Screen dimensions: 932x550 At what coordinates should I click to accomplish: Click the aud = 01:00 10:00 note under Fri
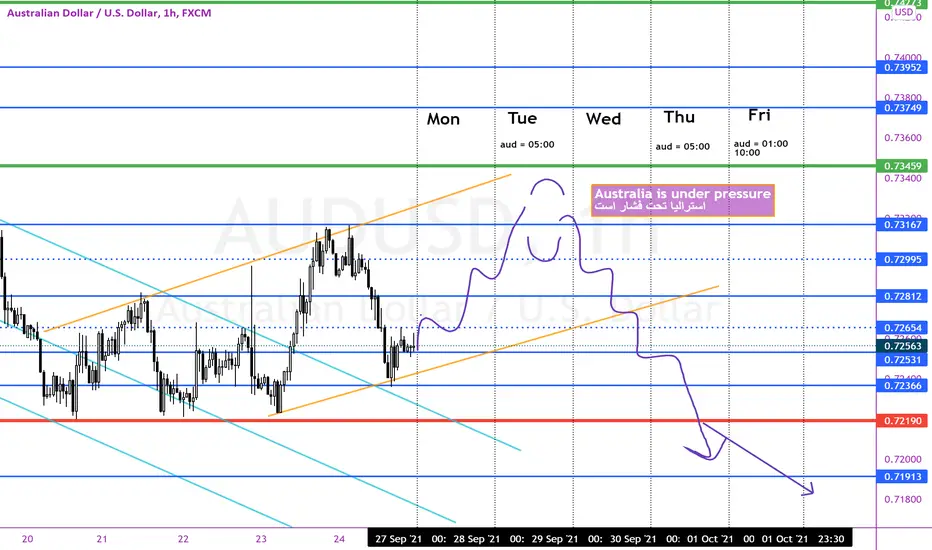pyautogui.click(x=761, y=148)
